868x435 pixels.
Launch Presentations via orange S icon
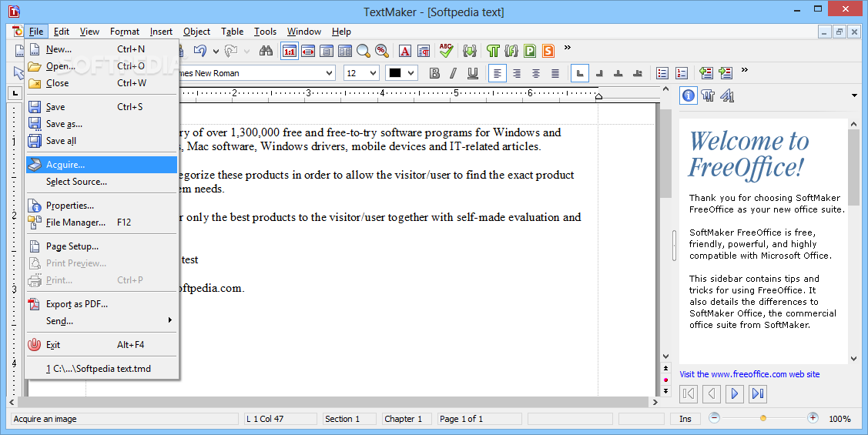pyautogui.click(x=548, y=51)
